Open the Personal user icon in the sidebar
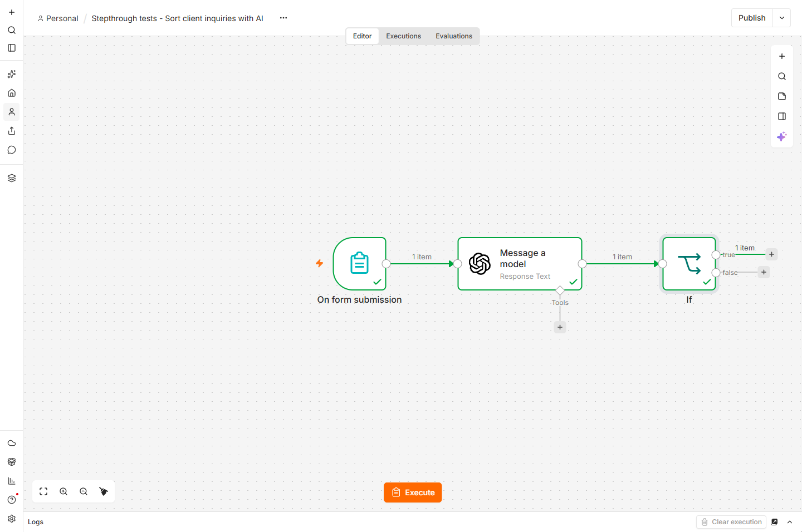This screenshot has height=532, width=802. pos(12,112)
